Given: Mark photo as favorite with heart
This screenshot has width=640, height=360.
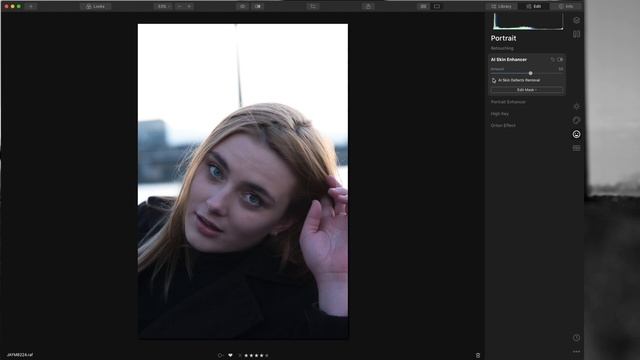Looking at the screenshot, I should [x=230, y=356].
